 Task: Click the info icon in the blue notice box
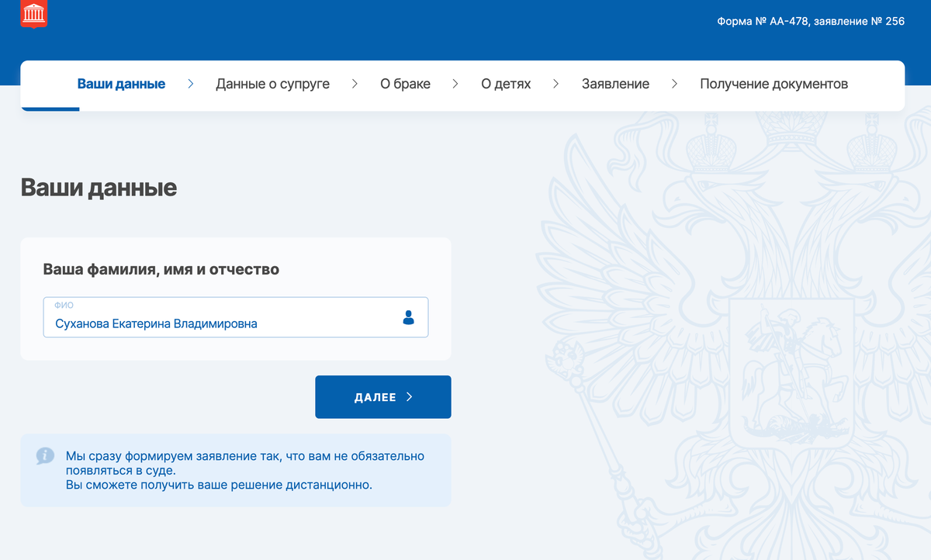click(x=44, y=455)
